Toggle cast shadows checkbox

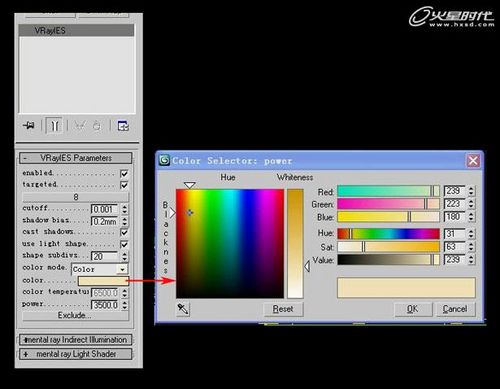pos(124,232)
